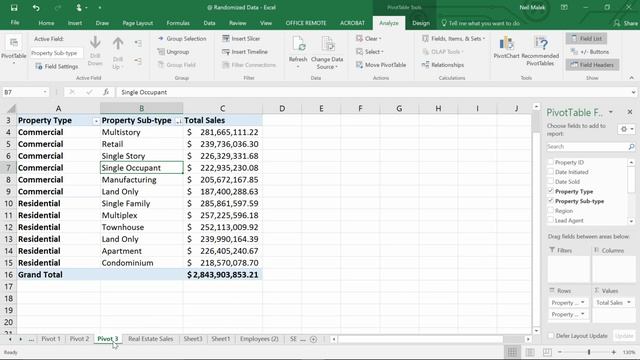
Task: Click the Refresh data icon
Action: point(298,43)
